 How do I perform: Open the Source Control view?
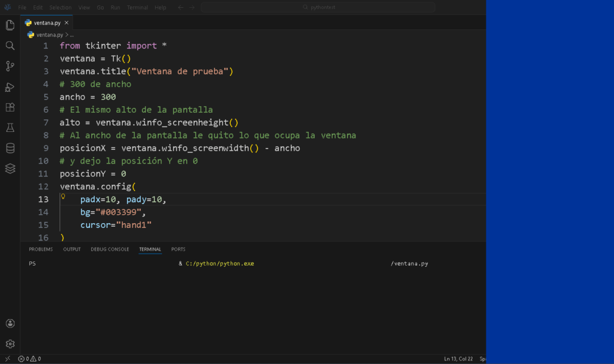coord(10,66)
